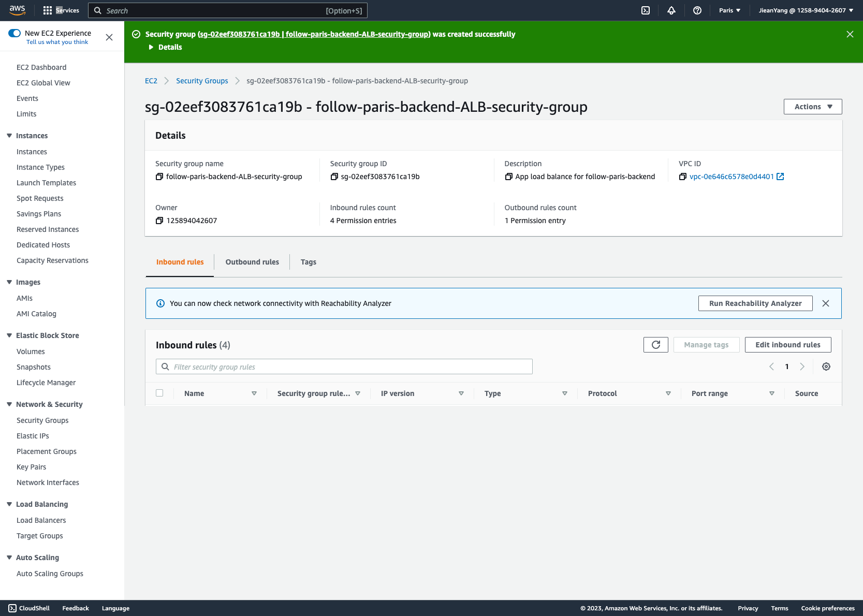
Task: Copy the security group ID
Action: tap(334, 177)
